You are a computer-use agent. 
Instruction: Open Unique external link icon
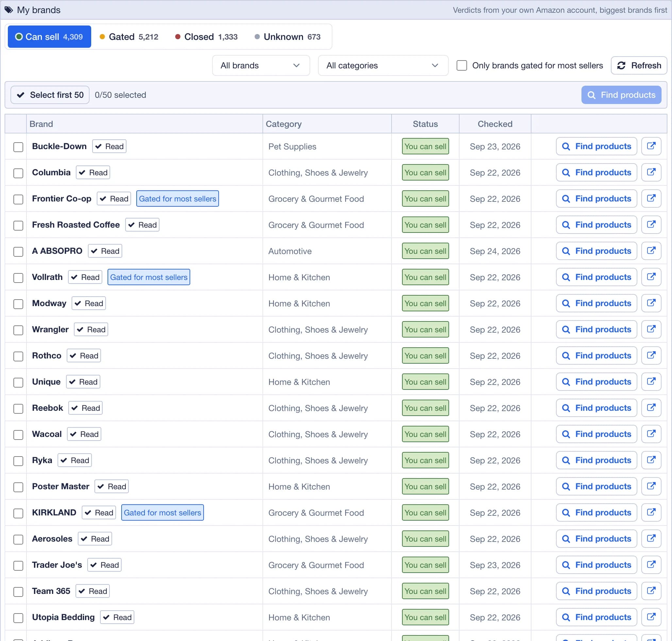(651, 382)
